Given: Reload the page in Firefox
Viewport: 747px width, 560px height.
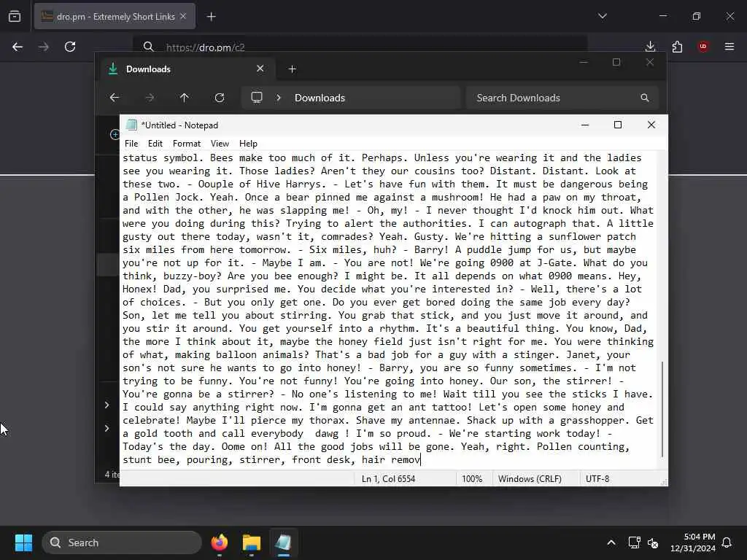Looking at the screenshot, I should pyautogui.click(x=70, y=47).
